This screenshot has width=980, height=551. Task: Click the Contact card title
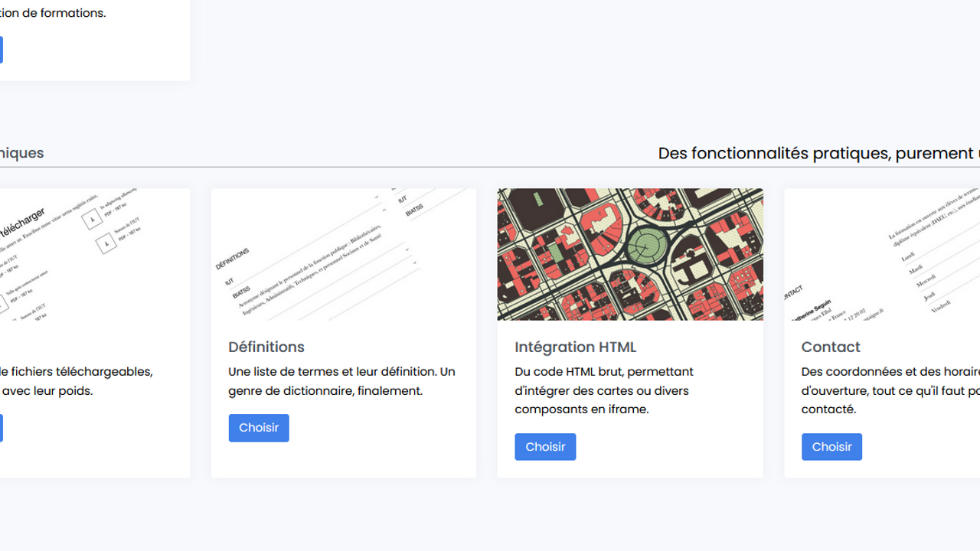pos(831,347)
